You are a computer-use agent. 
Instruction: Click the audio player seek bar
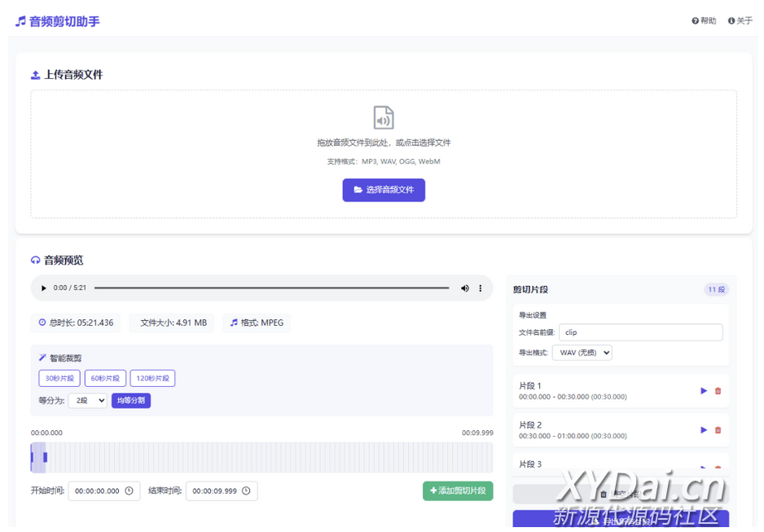coord(271,288)
